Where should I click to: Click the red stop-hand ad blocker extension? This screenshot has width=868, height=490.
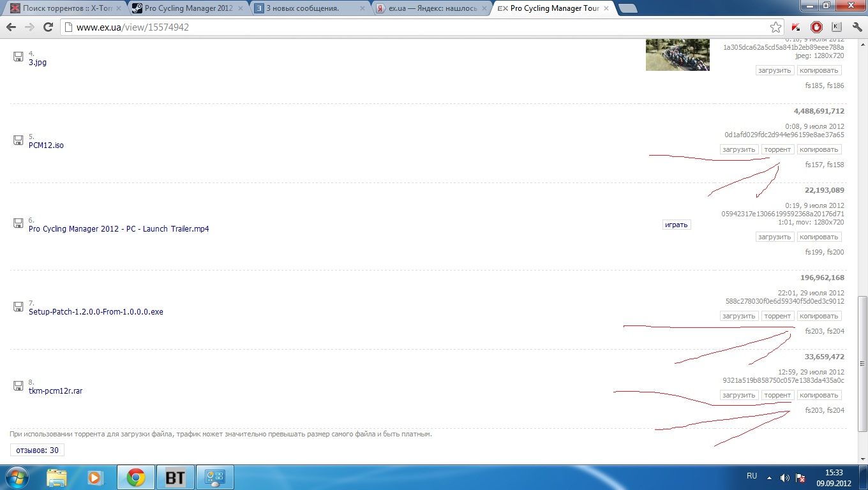click(x=816, y=27)
